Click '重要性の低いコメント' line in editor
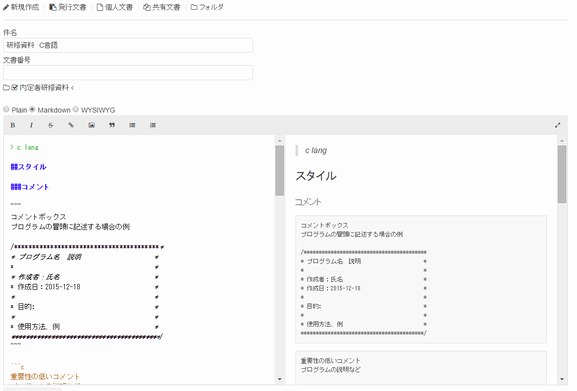577x391 pixels. (x=45, y=377)
